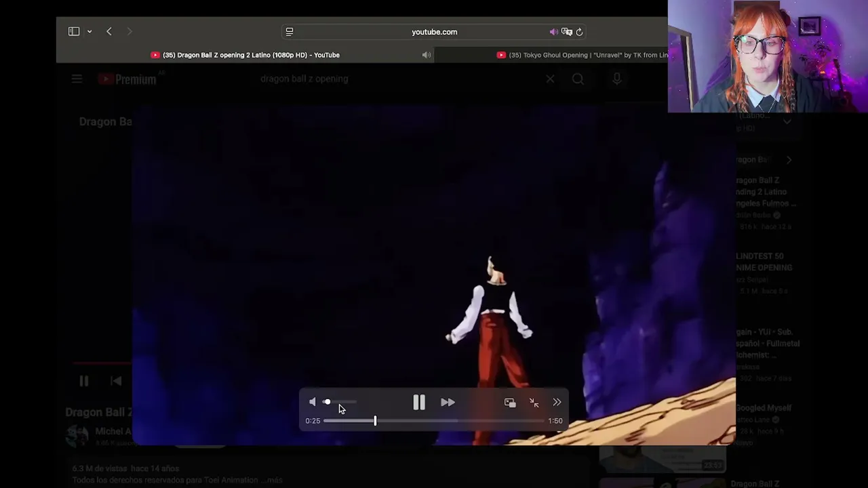Image resolution: width=868 pixels, height=488 pixels.
Task: Go to YouTube Premium home via the logo
Action: [127, 79]
